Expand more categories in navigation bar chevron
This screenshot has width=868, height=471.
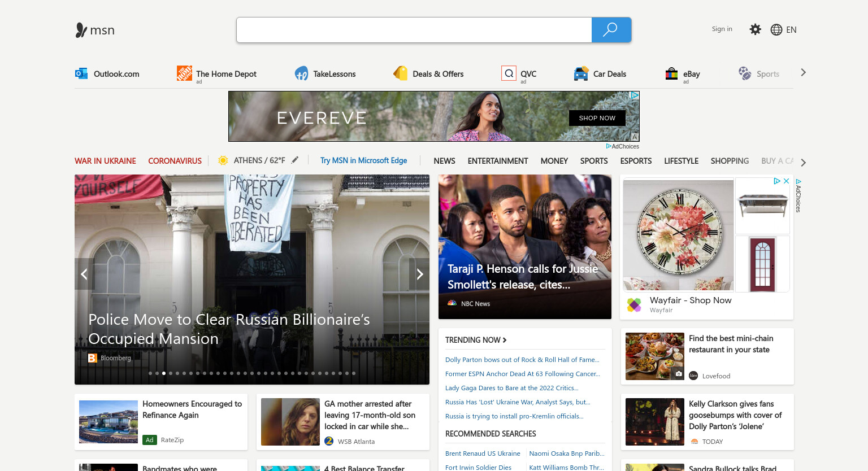803,162
